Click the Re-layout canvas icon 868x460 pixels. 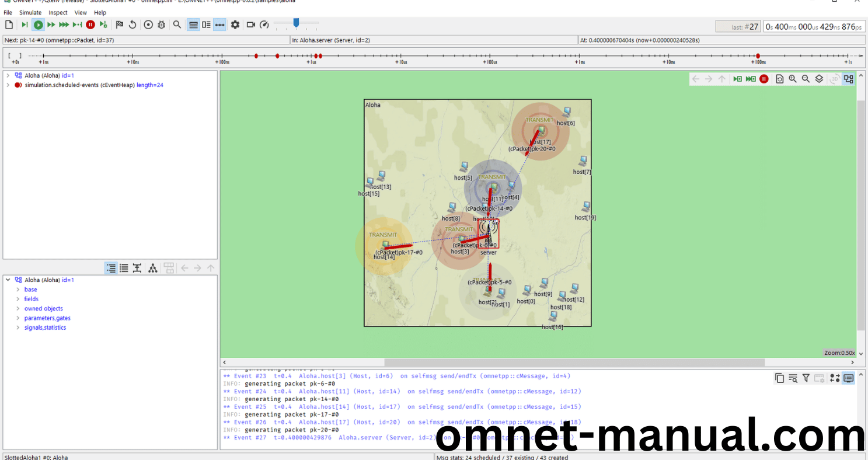780,78
